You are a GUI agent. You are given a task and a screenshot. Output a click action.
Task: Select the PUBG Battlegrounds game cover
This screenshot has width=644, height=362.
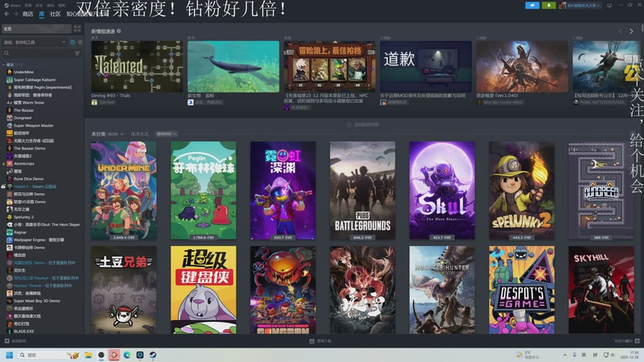[x=363, y=191]
